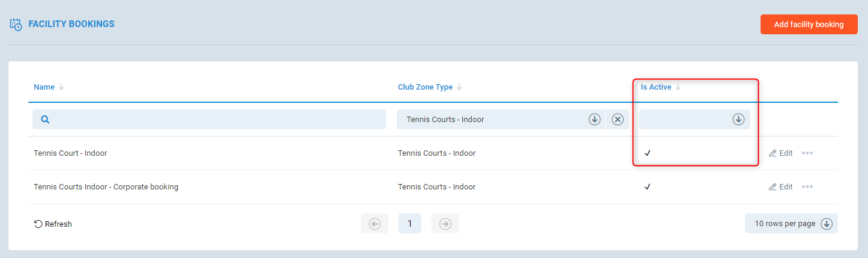
Task: Open the rows per page dropdown
Action: tap(791, 224)
